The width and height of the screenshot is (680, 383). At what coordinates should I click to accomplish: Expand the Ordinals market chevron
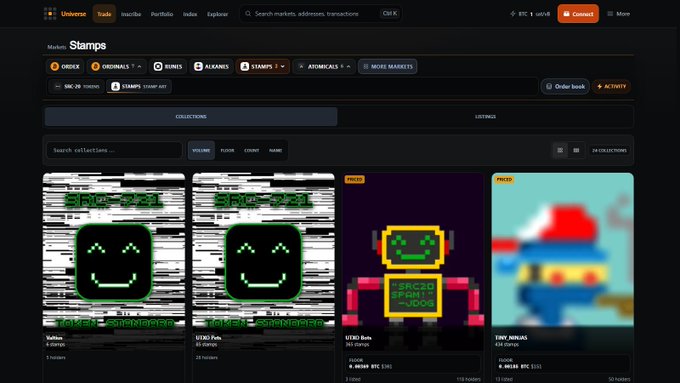click(140, 66)
